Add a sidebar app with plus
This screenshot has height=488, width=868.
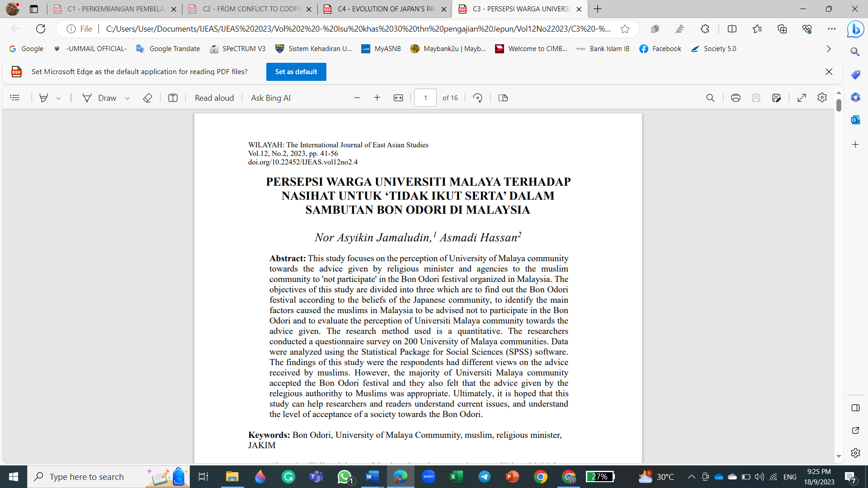(x=855, y=145)
